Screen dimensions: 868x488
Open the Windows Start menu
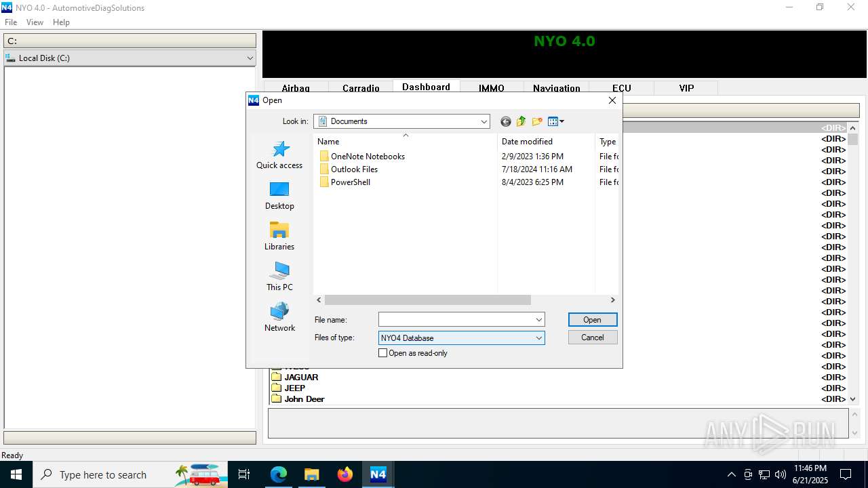click(x=16, y=474)
